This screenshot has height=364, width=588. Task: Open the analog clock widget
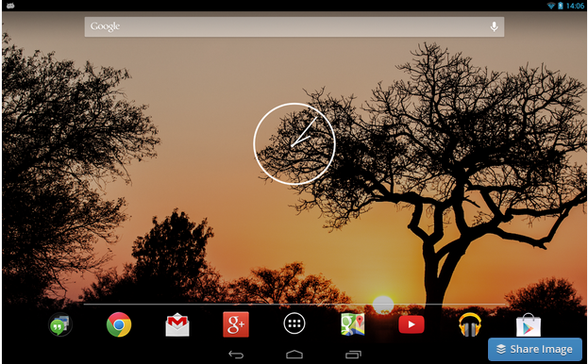point(294,143)
